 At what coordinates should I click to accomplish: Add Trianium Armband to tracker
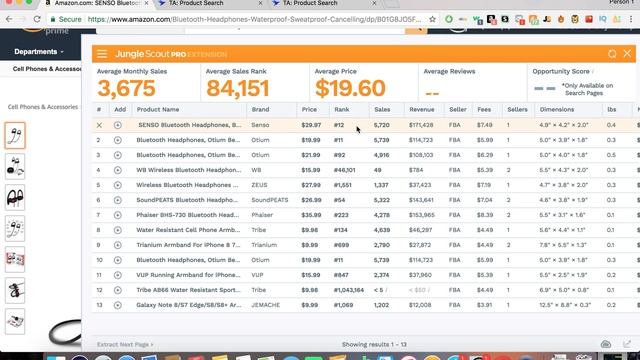[118, 245]
